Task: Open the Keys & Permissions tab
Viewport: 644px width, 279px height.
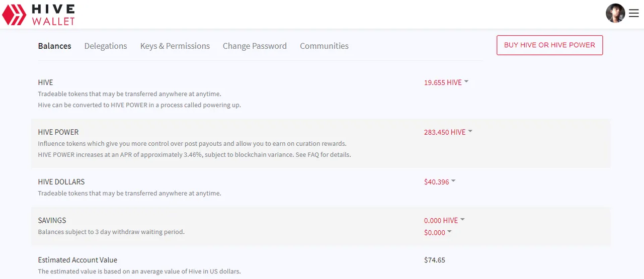Action: click(x=175, y=46)
